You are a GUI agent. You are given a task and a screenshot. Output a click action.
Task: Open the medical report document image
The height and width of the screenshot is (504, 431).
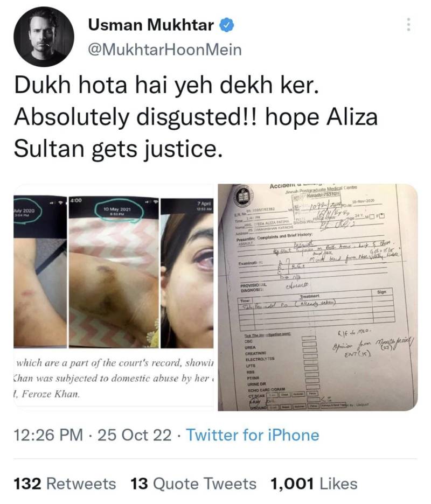click(318, 297)
